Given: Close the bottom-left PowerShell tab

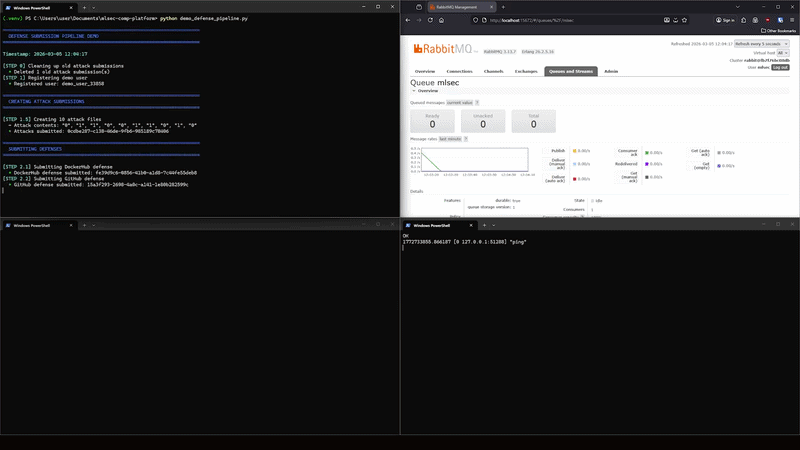Looking at the screenshot, I should coord(71,225).
